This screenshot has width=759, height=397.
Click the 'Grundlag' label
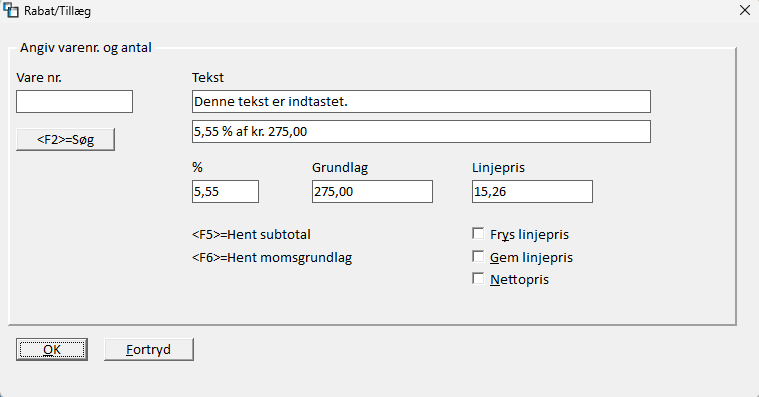point(340,168)
